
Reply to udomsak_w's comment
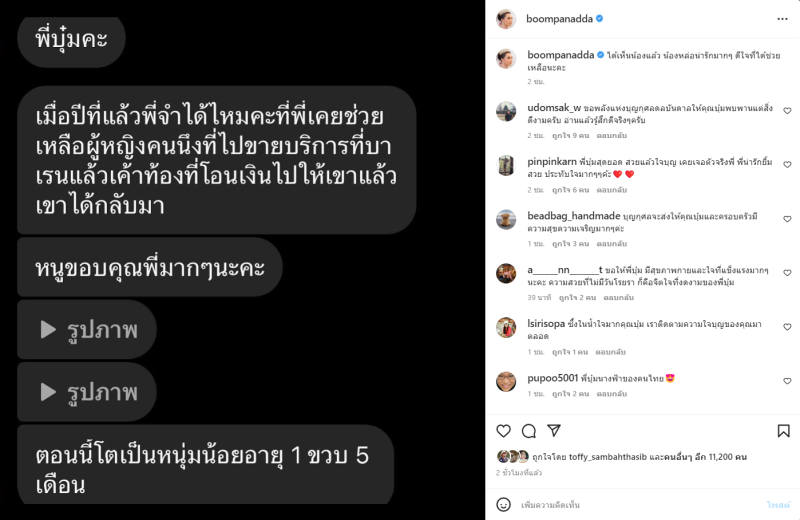click(612, 136)
